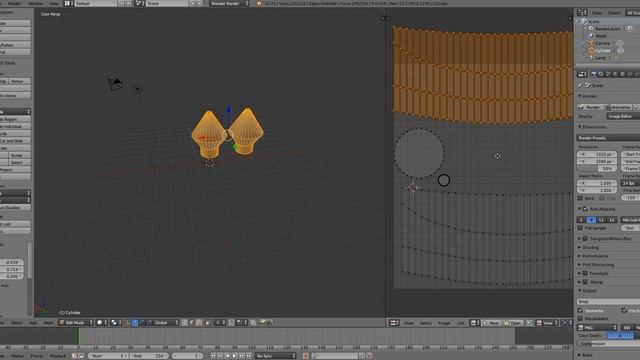Open the All Scenes display dropdown

[x=633, y=13]
